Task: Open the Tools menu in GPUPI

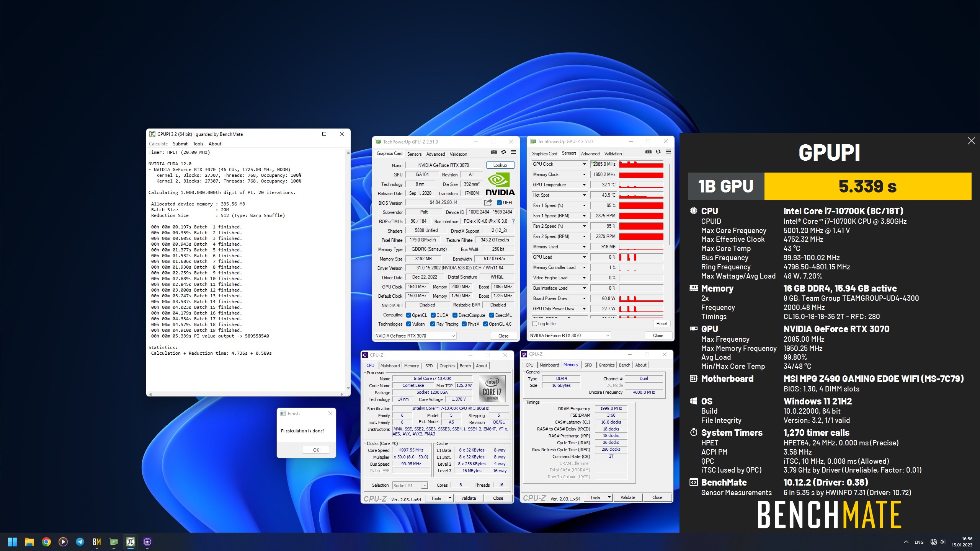Action: click(198, 144)
